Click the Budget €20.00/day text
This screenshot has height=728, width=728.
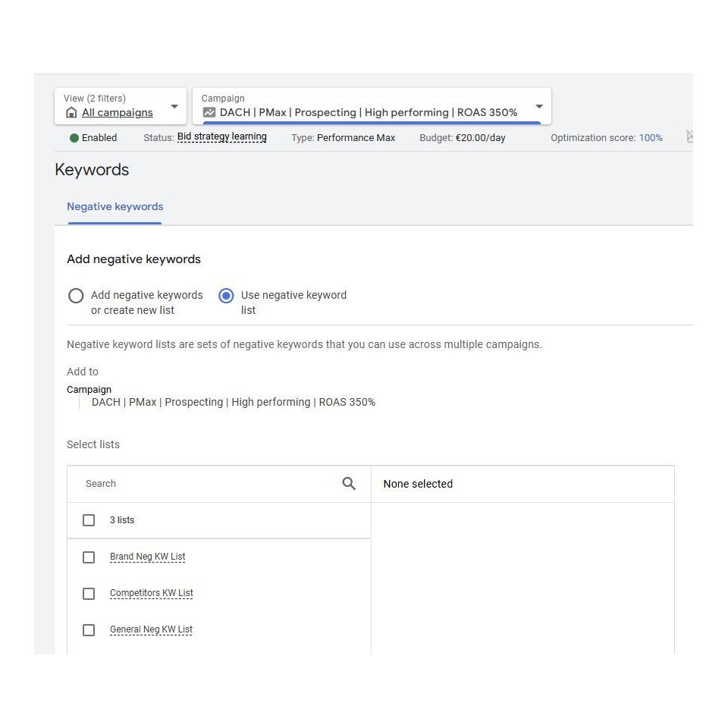[463, 138]
